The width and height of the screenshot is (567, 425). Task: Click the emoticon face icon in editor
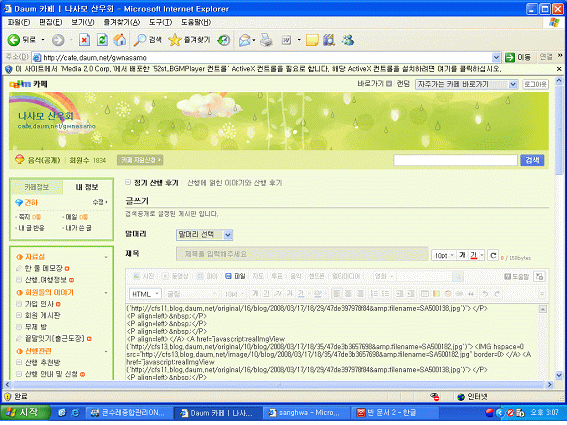tap(448, 294)
